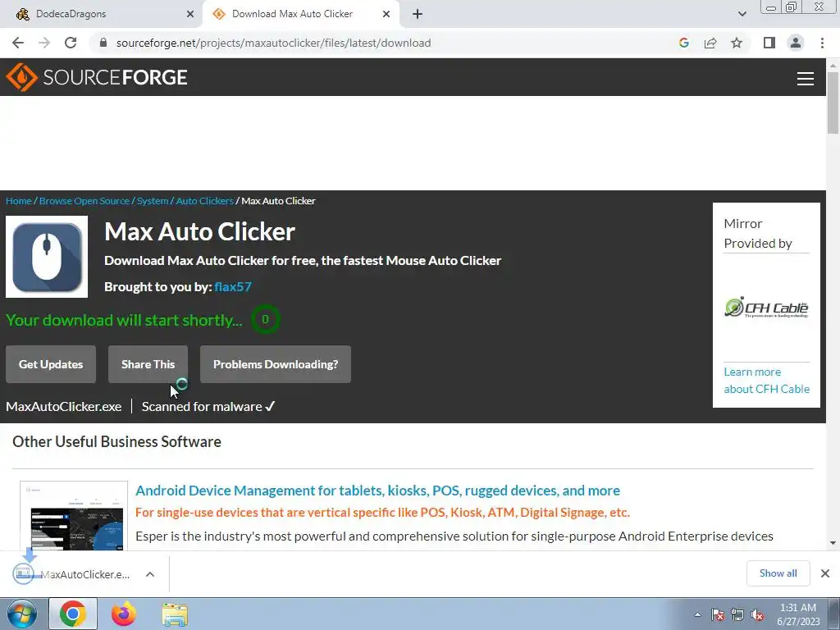
Task: Share this page using the share icon
Action: tap(710, 43)
